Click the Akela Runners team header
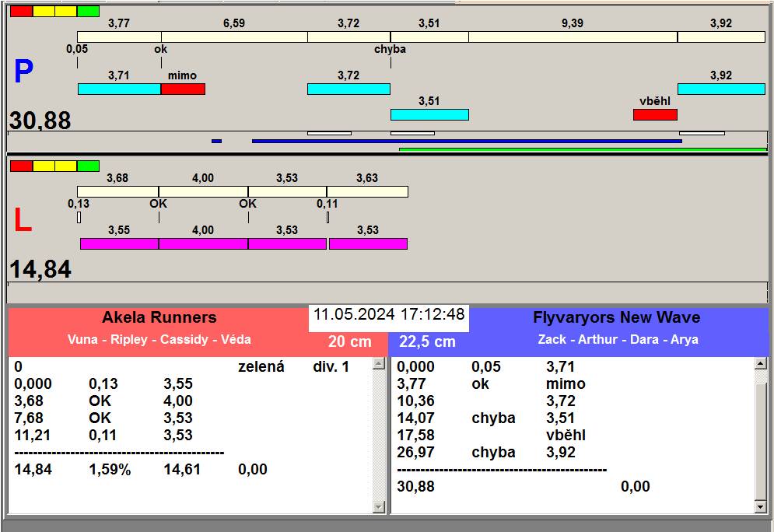 (159, 318)
